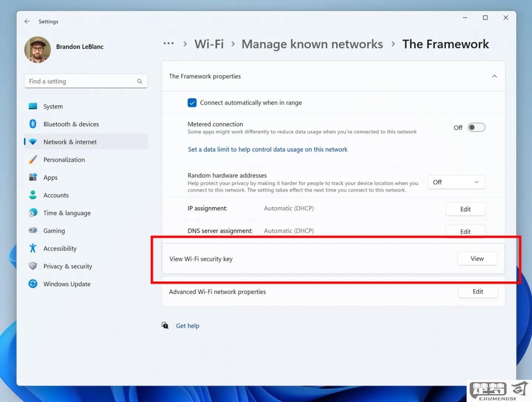The image size is (532, 402).
Task: Maximize the Settings window
Action: (x=485, y=18)
